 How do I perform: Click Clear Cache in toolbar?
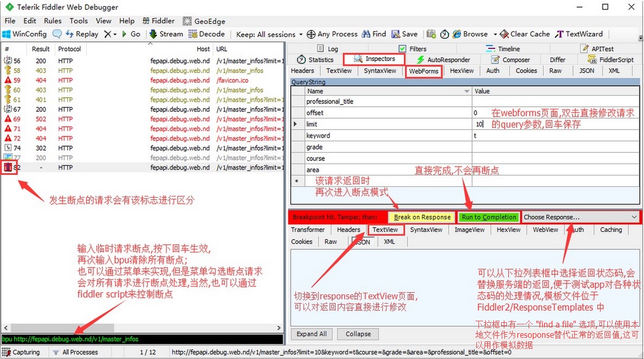click(525, 34)
